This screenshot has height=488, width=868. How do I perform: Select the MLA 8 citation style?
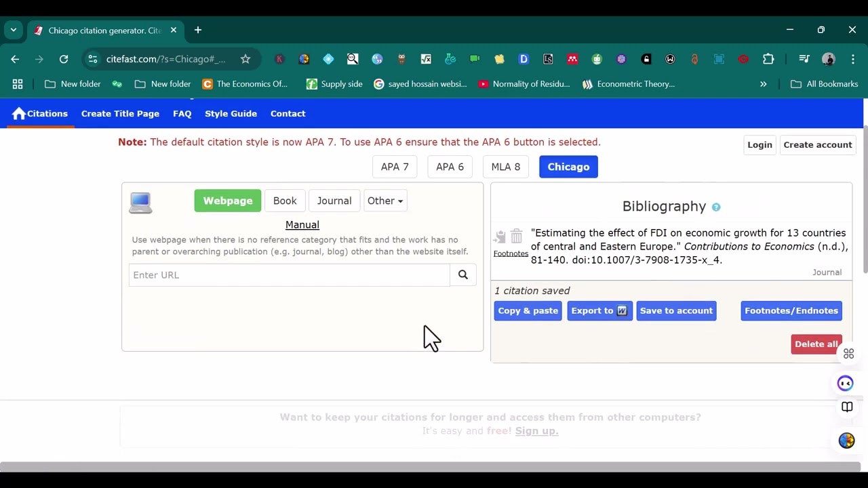pos(506,167)
